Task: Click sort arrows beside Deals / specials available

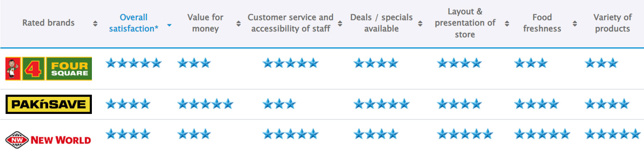Action: (x=420, y=23)
